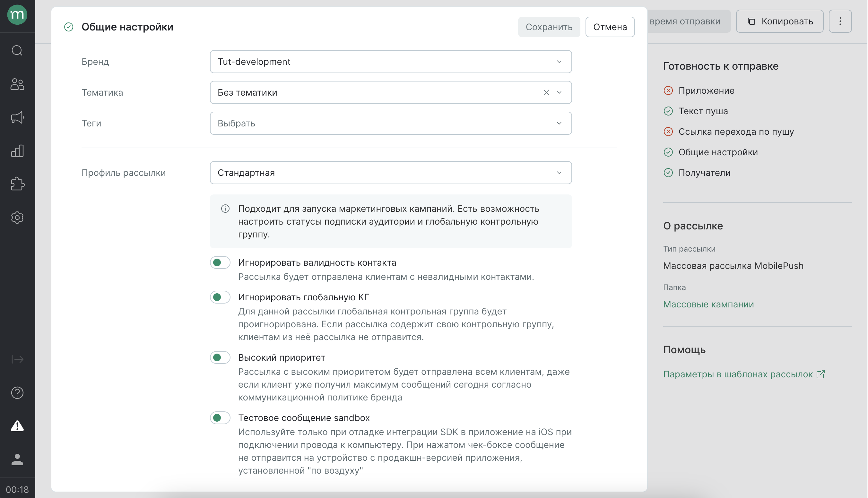Click the 00:18 timer in sidebar
The height and width of the screenshot is (498, 868).
17,489
